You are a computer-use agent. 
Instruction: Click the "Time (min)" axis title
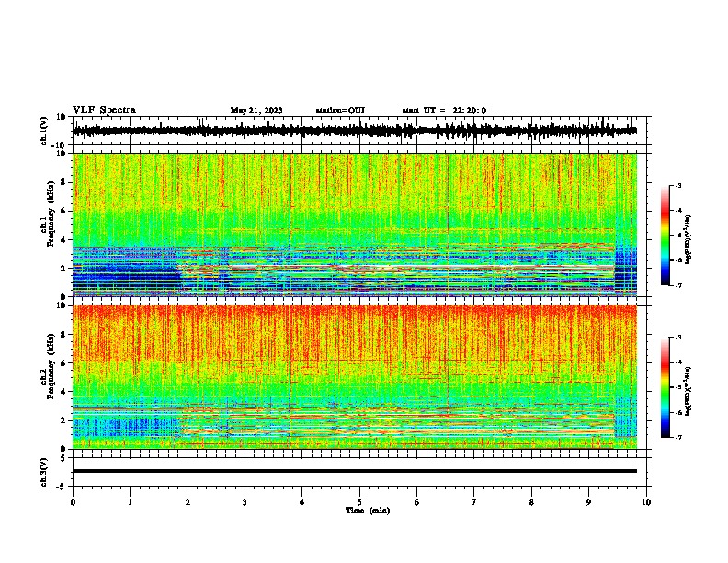point(368,511)
